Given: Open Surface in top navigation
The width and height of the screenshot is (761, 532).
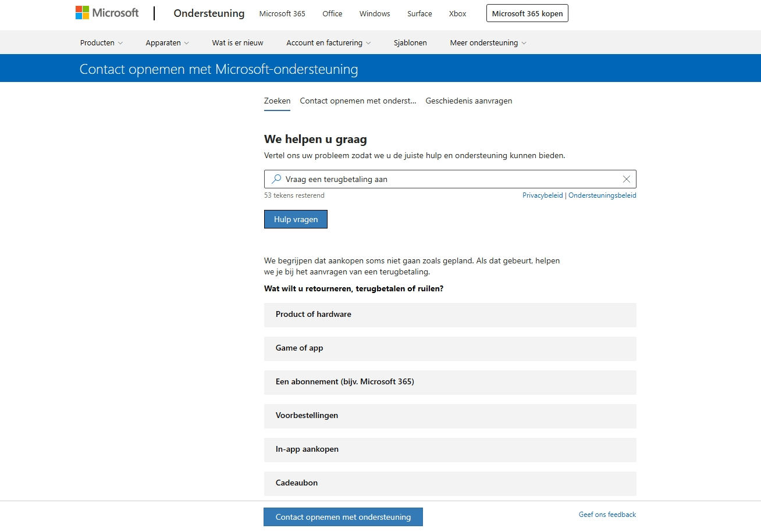Looking at the screenshot, I should (x=419, y=13).
